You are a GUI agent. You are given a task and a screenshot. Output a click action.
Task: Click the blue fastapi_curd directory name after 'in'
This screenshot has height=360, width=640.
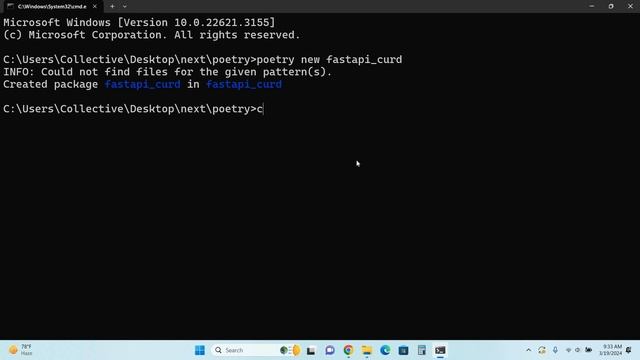[x=244, y=84]
